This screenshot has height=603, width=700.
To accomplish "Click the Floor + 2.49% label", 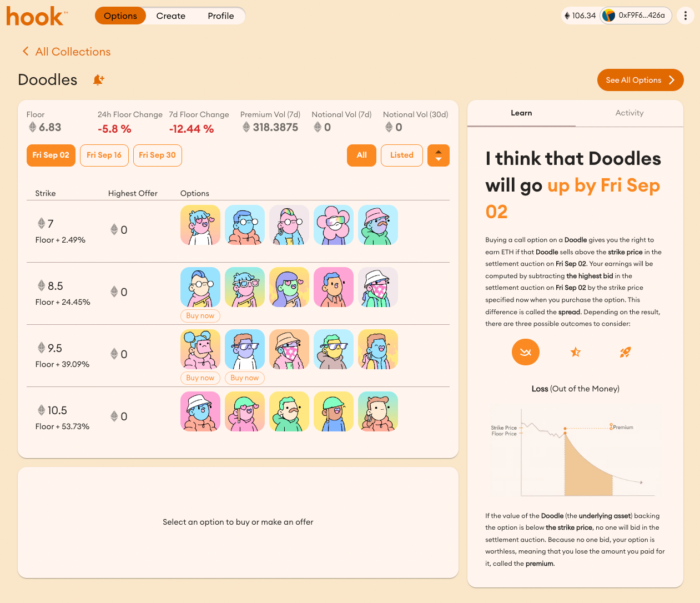I will coord(60,240).
